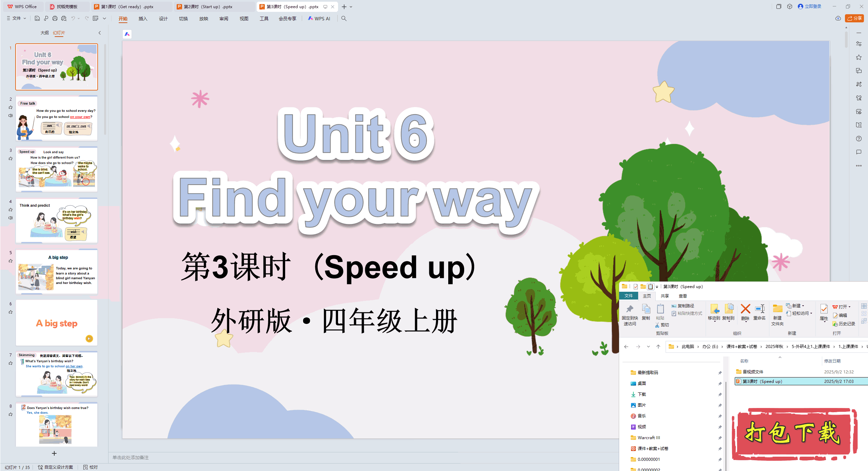This screenshot has width=868, height=471.
Task: Open Print Preview icon in quick toolbar
Action: pyautogui.click(x=64, y=18)
